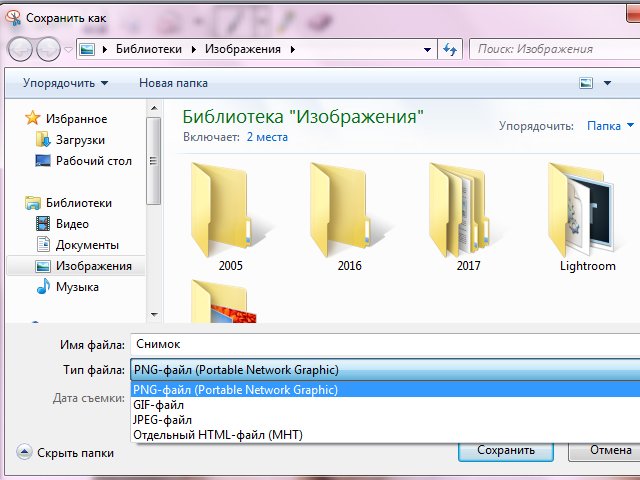Select Видео library in navigation pane

click(x=72, y=224)
